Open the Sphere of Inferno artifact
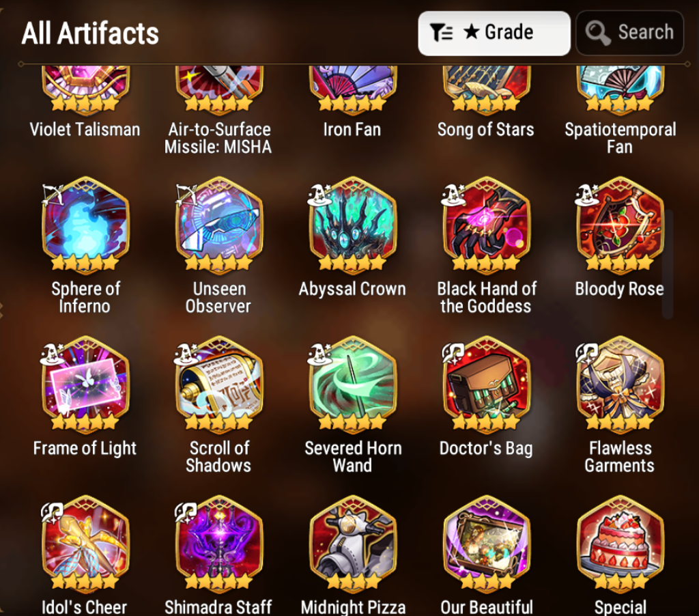Screen dimensions: 699x616 (x=85, y=225)
